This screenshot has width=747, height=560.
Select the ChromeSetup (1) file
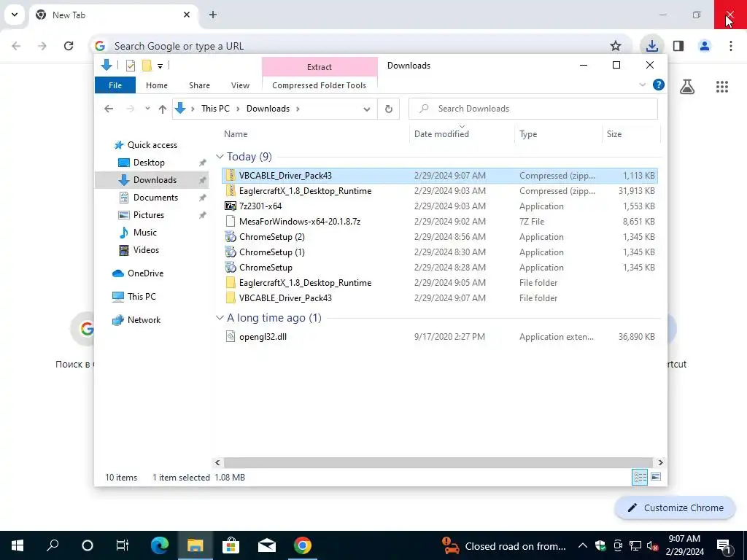[x=440, y=252]
